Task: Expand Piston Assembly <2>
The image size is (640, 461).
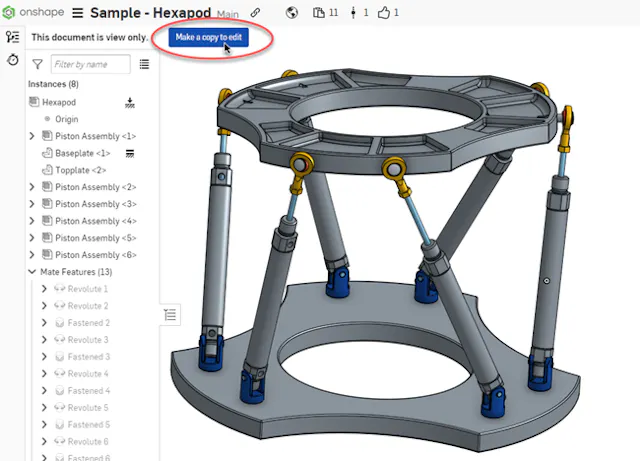Action: (32, 187)
